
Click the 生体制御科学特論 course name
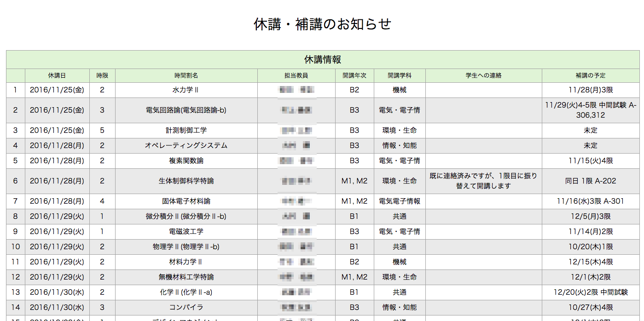(186, 181)
